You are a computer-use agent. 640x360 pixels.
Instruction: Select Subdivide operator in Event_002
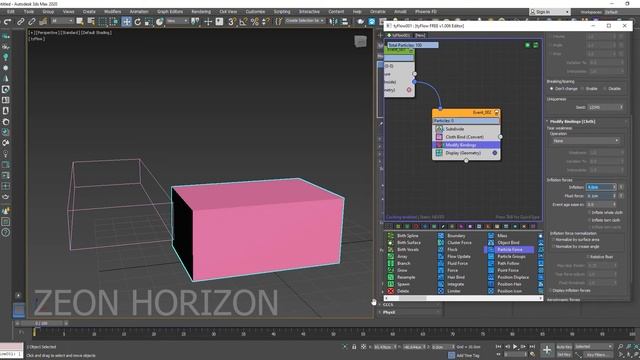tap(466, 129)
